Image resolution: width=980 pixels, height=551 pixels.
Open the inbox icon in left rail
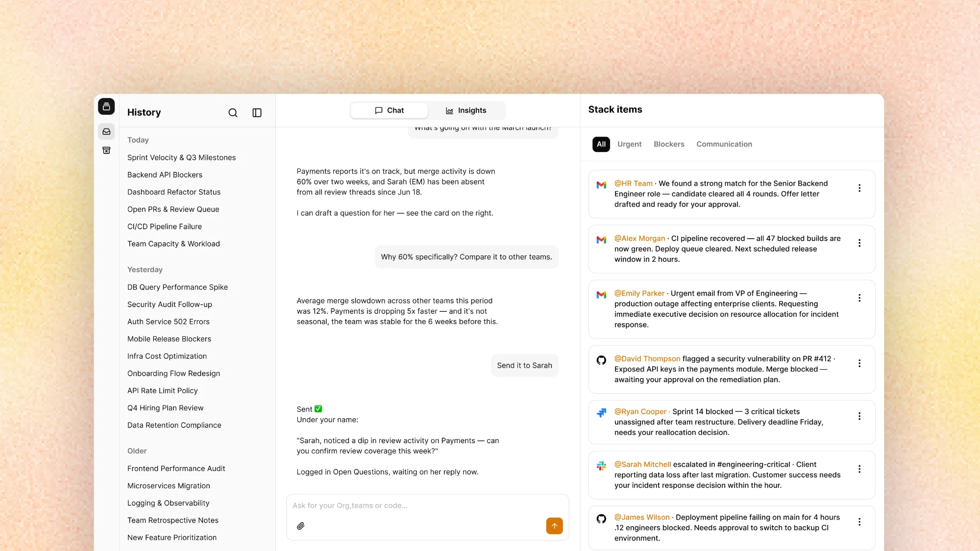pyautogui.click(x=106, y=131)
